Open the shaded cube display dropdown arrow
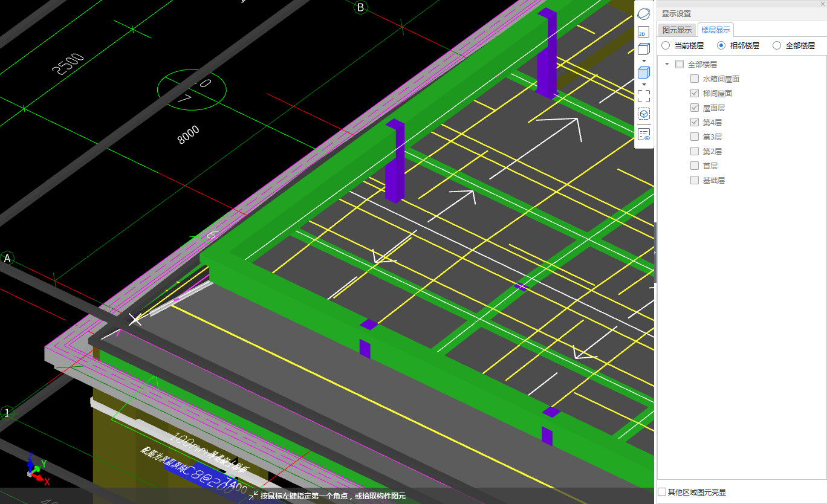This screenshot has width=827, height=504. click(644, 84)
